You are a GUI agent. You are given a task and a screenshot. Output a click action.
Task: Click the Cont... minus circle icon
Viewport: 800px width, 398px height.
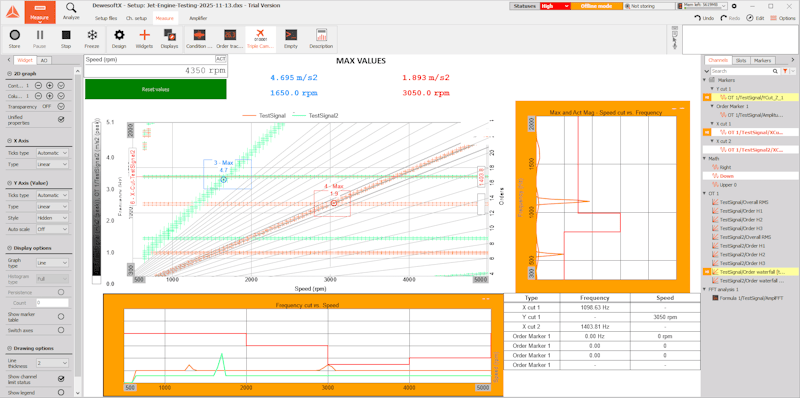point(38,85)
